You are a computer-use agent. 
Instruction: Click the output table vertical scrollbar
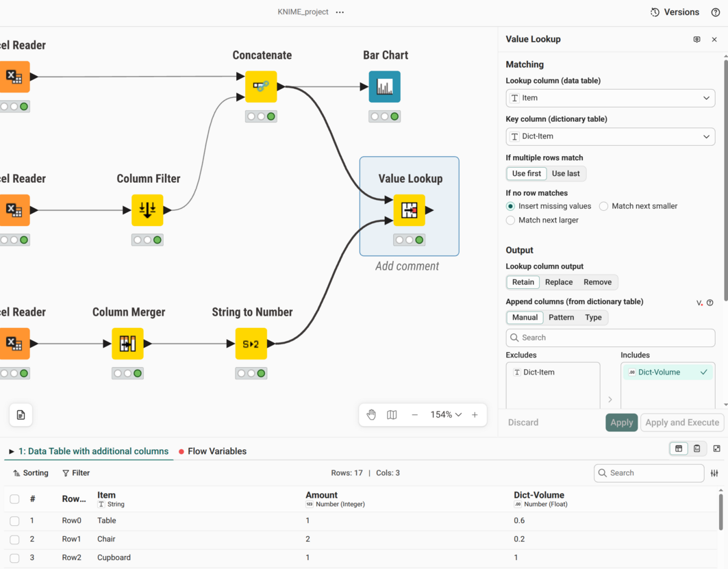coord(720,512)
